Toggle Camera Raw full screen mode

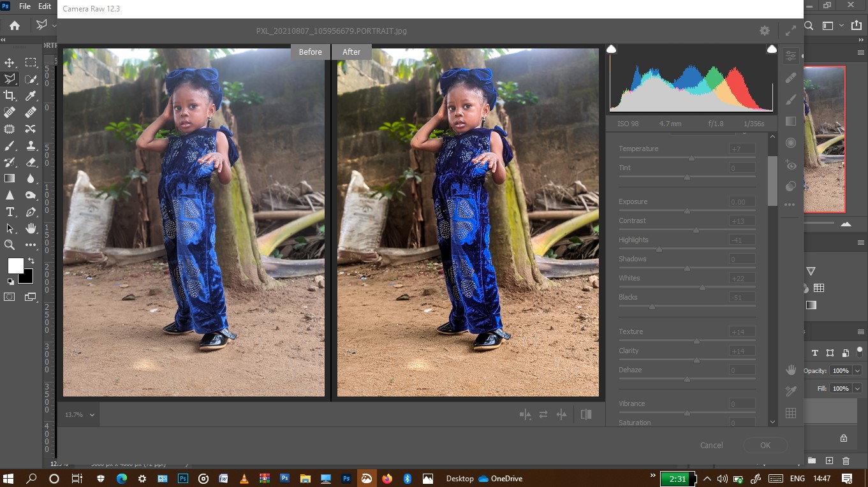(x=791, y=31)
